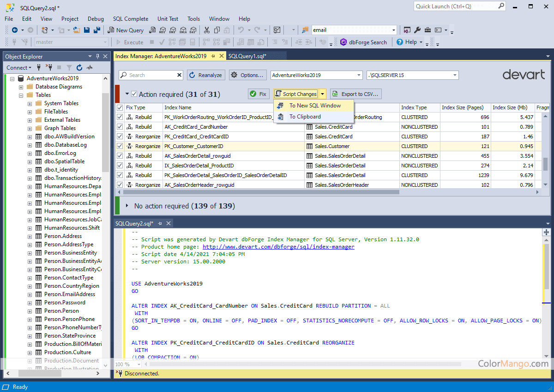The image size is (554, 392).
Task: Collapse the Action required group
Action: [127, 94]
